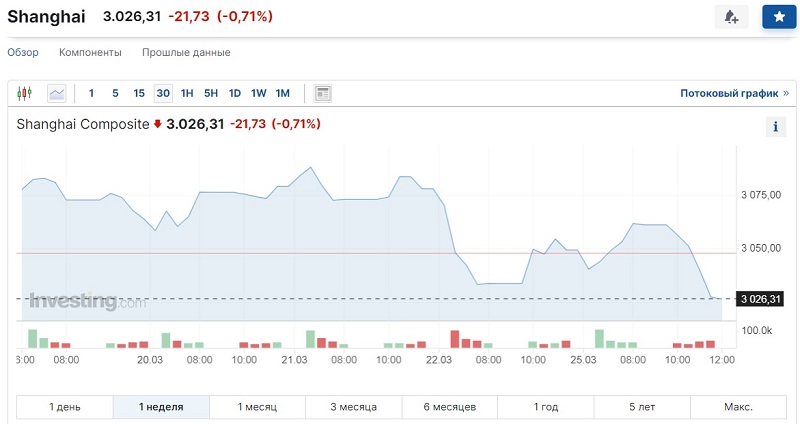Select the 1 месяц time range

[257, 407]
